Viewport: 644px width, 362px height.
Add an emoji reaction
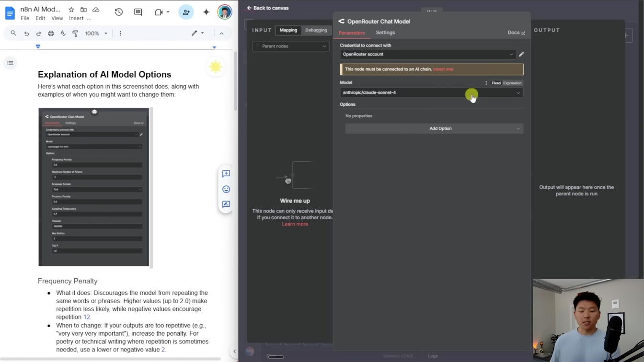(226, 189)
